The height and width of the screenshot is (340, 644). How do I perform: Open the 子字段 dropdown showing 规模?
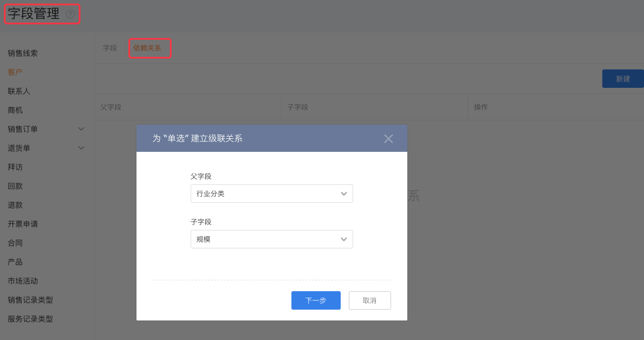[271, 239]
